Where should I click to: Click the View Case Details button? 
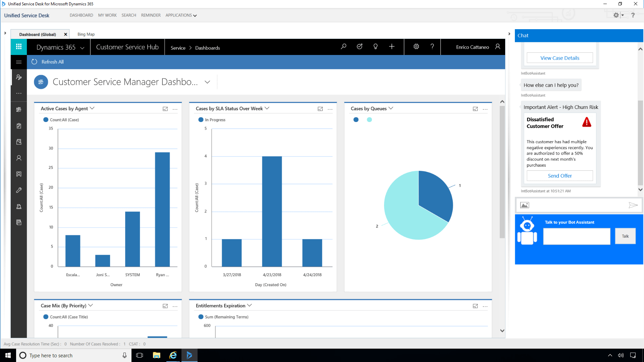tap(560, 58)
